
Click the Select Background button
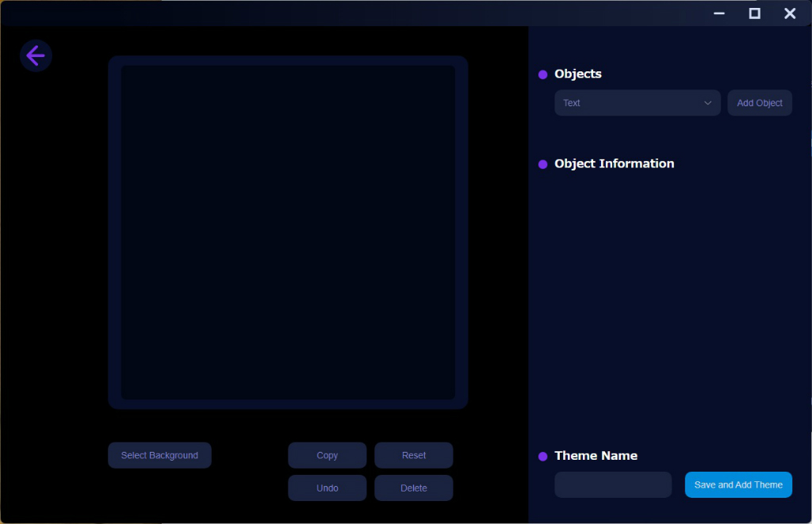coord(159,455)
